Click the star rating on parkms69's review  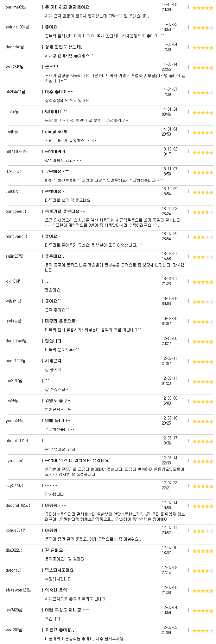coord(203,8)
